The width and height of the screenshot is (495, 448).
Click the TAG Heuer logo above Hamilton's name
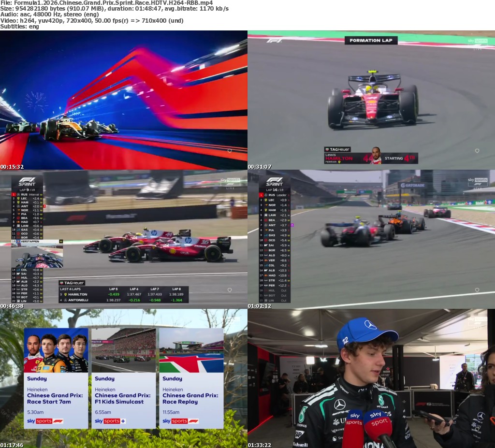(338, 149)
